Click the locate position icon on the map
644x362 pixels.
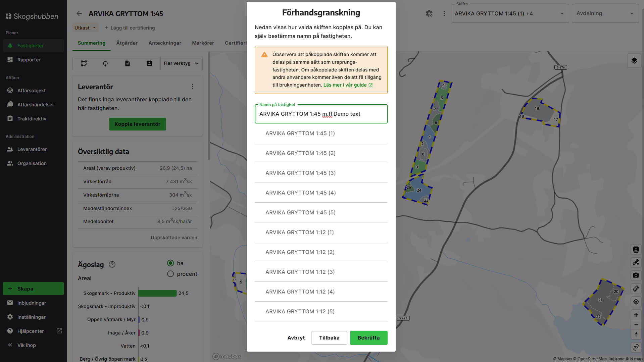pos(636,302)
